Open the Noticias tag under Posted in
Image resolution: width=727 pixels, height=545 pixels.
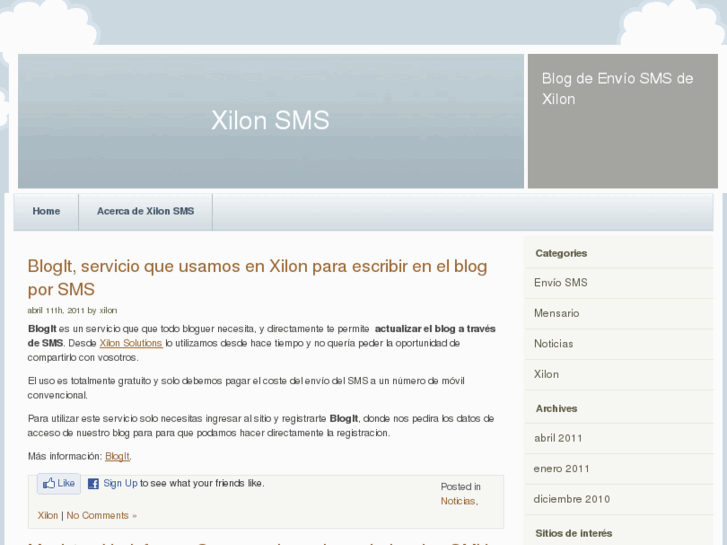click(458, 501)
